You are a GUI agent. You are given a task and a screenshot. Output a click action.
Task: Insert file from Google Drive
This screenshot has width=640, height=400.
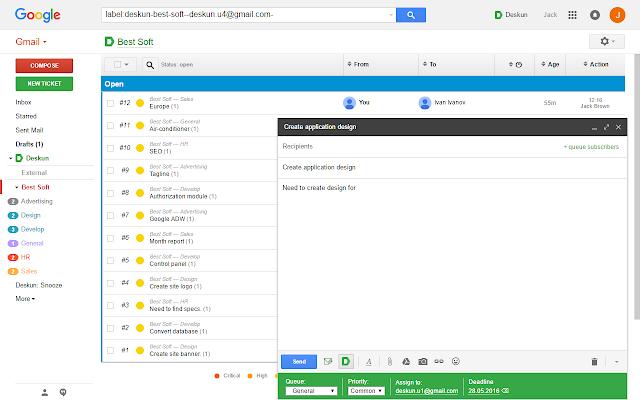coord(406,360)
